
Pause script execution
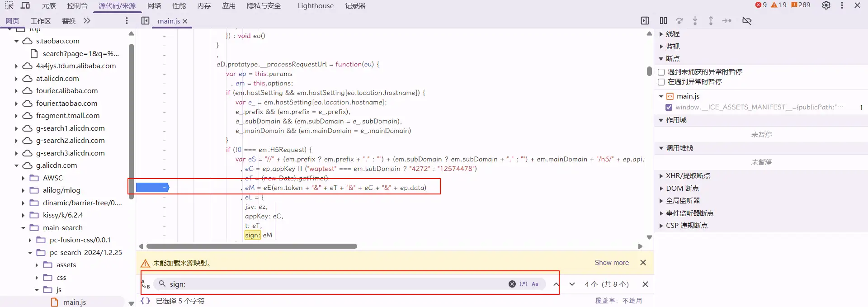[x=663, y=21]
